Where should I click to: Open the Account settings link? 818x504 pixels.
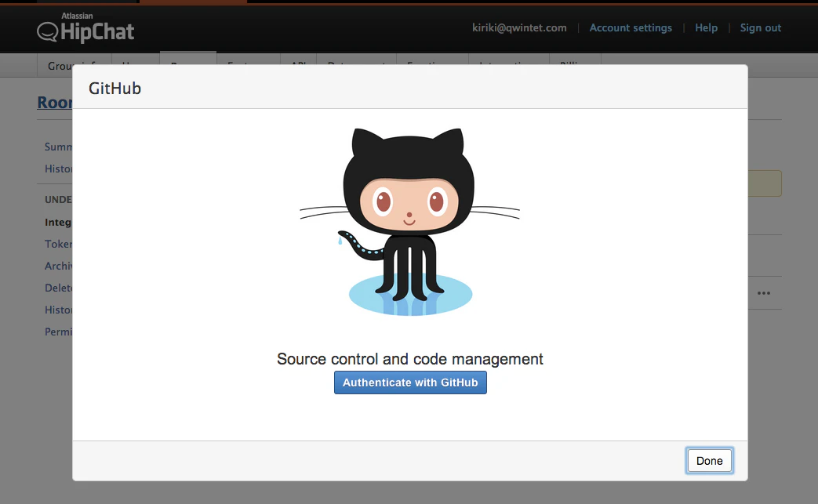631,28
